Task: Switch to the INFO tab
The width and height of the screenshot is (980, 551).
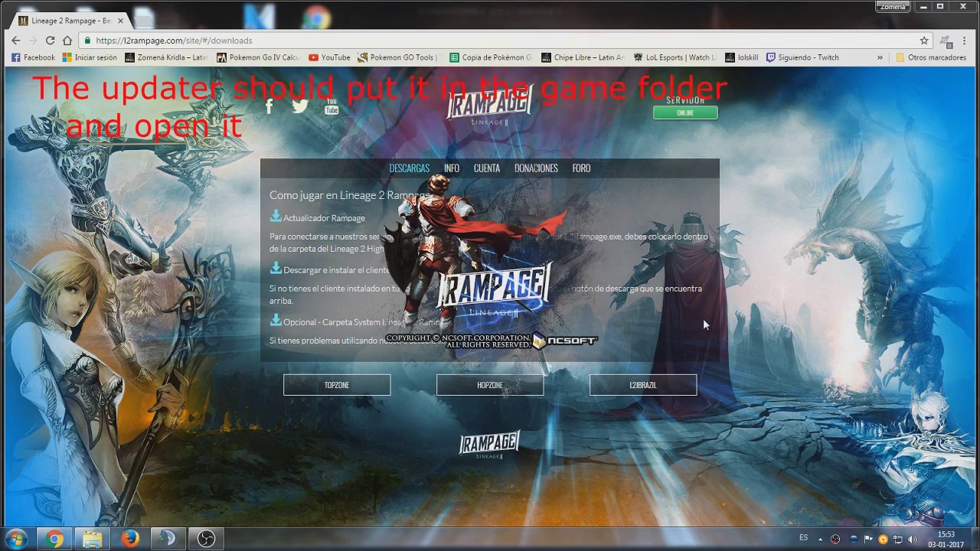Action: [452, 168]
